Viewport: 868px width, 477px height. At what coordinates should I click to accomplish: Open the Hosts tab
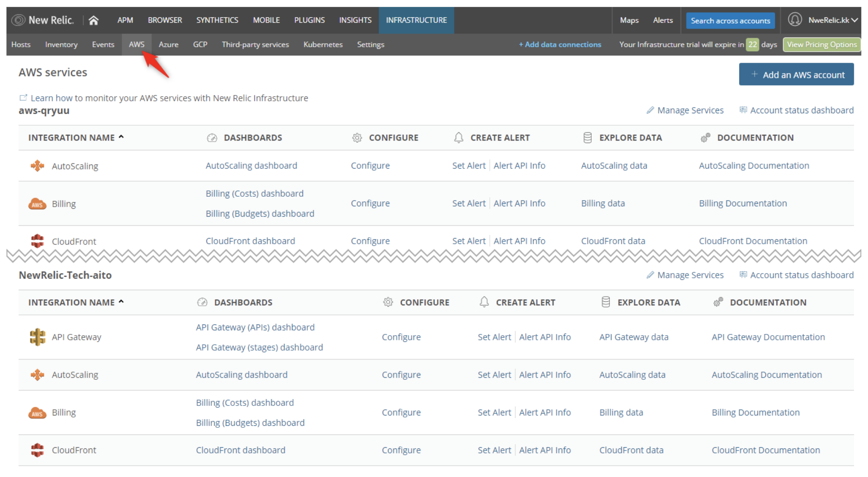21,44
